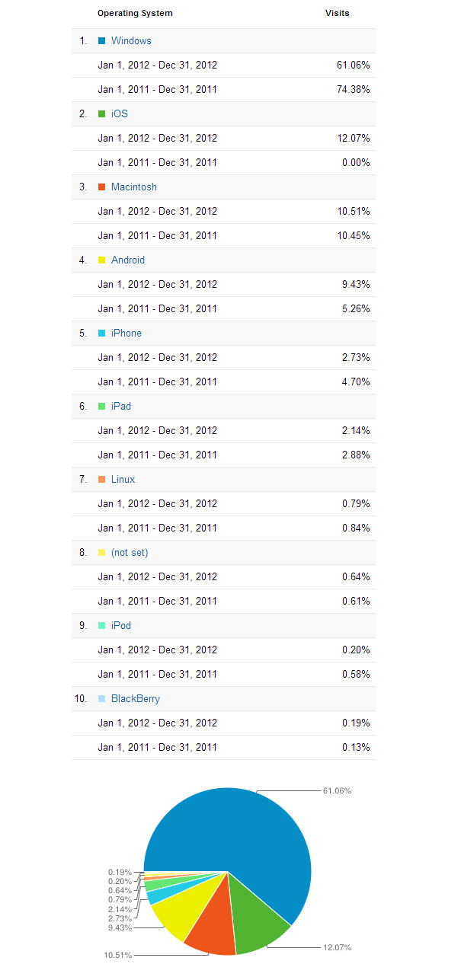Click the orange-red Macintosh color swatch

(102, 187)
